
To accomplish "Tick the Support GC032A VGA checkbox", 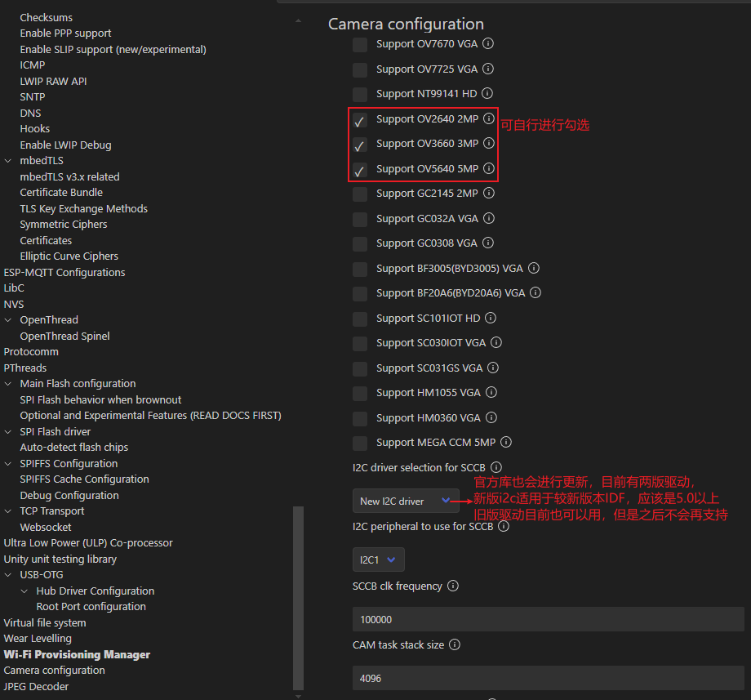I will pyautogui.click(x=360, y=220).
